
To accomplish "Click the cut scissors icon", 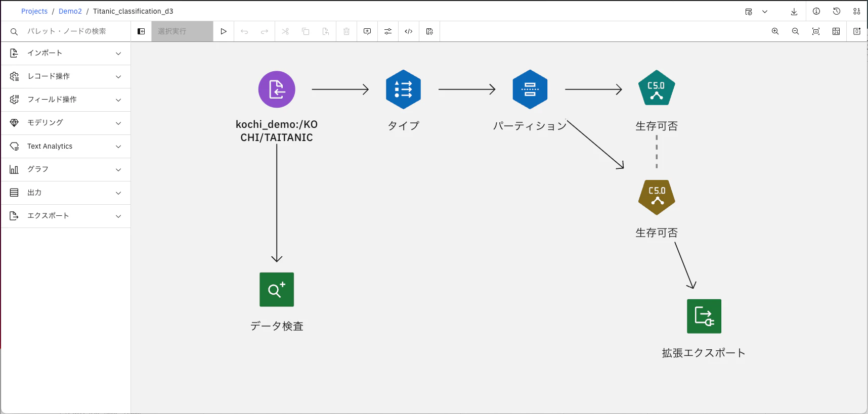I will click(285, 31).
